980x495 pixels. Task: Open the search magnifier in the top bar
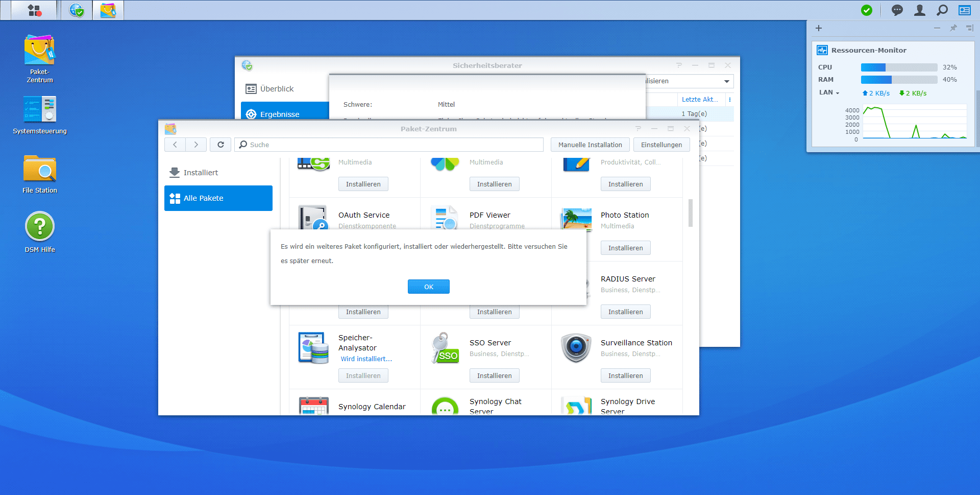point(942,10)
